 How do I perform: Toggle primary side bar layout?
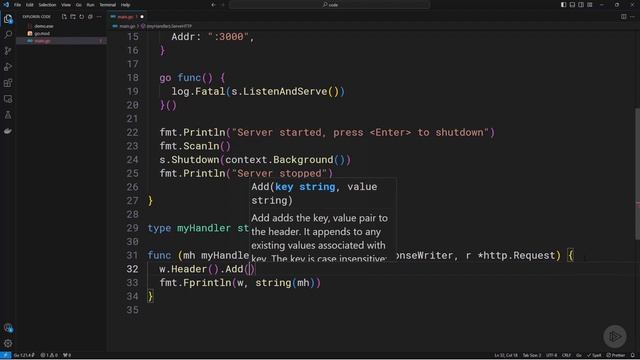point(563,5)
